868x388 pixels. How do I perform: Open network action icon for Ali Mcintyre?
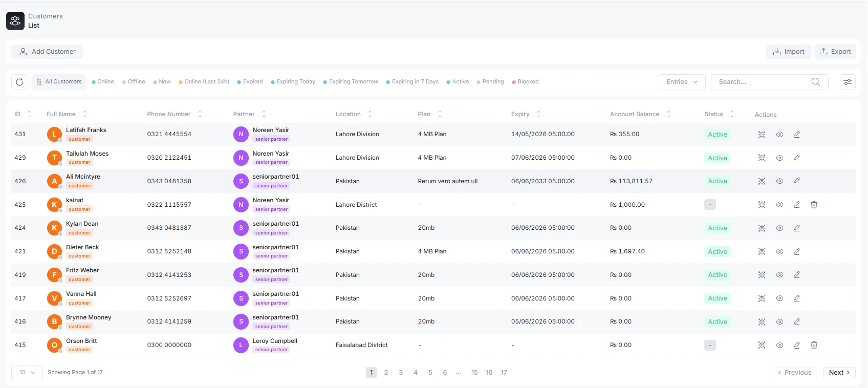pos(762,181)
